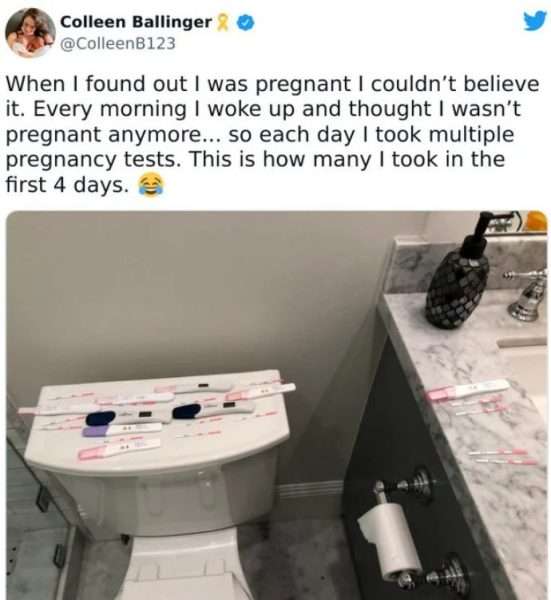Screen dimensions: 551x600
Task: Click the orange object in photo's top corner
Action: (536, 221)
